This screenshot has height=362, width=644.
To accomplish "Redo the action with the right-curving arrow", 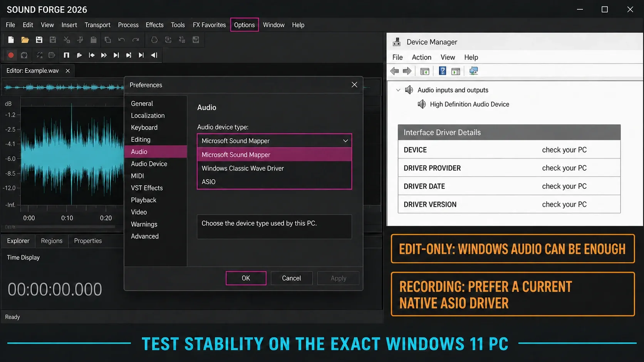I will (136, 40).
